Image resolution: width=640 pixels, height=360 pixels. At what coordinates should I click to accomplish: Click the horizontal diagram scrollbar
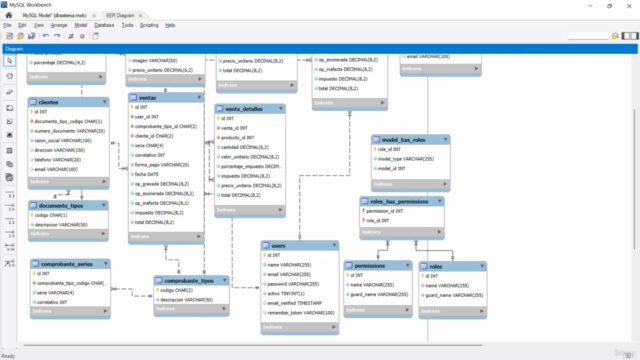[x=253, y=345]
